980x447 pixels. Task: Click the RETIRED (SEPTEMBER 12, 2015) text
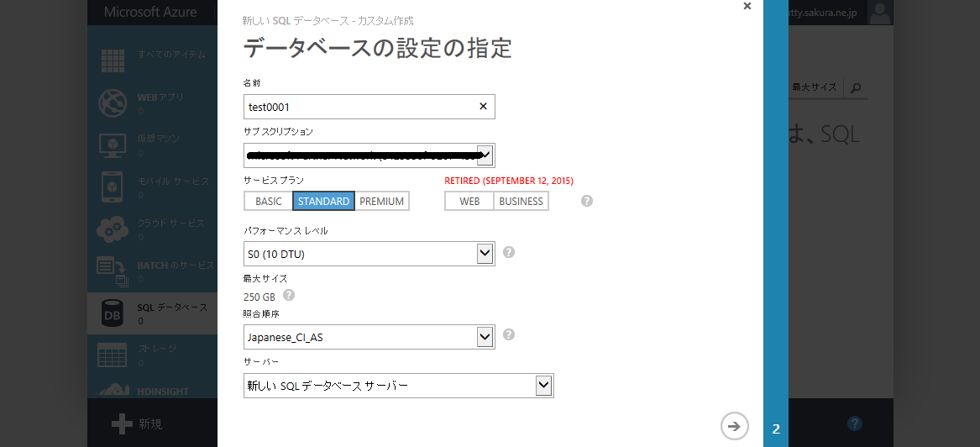coord(509,180)
